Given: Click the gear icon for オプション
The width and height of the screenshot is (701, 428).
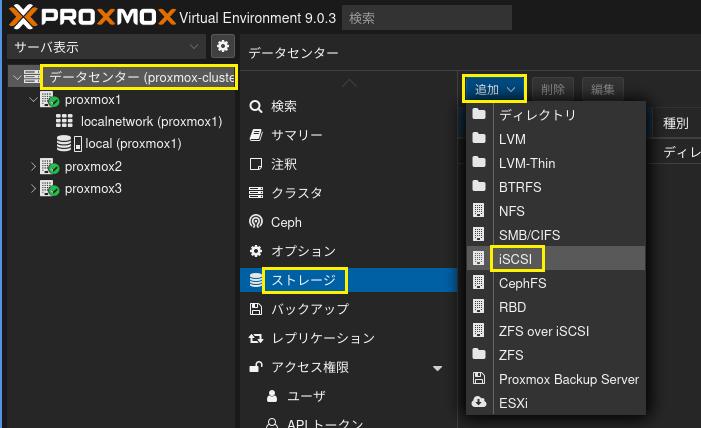Looking at the screenshot, I should click(x=256, y=251).
